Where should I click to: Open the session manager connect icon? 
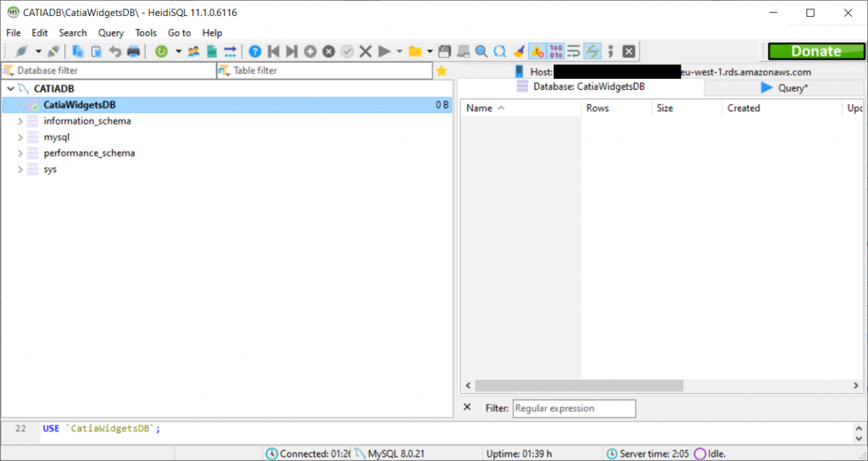point(21,52)
